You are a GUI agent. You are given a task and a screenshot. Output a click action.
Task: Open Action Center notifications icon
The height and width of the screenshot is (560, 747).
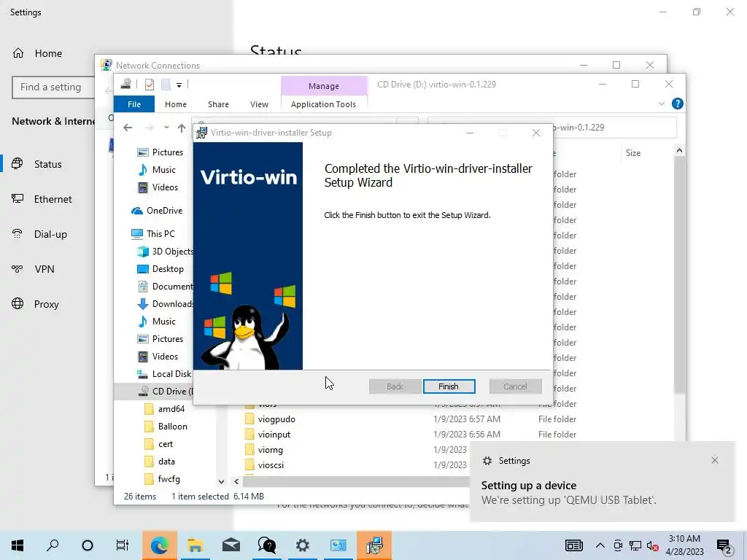coord(724,545)
